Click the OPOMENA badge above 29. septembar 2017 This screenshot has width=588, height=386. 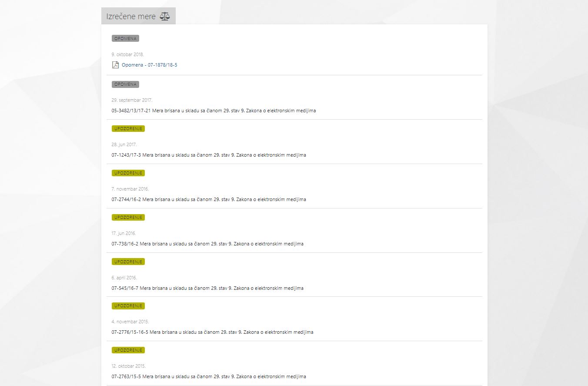[x=125, y=84]
